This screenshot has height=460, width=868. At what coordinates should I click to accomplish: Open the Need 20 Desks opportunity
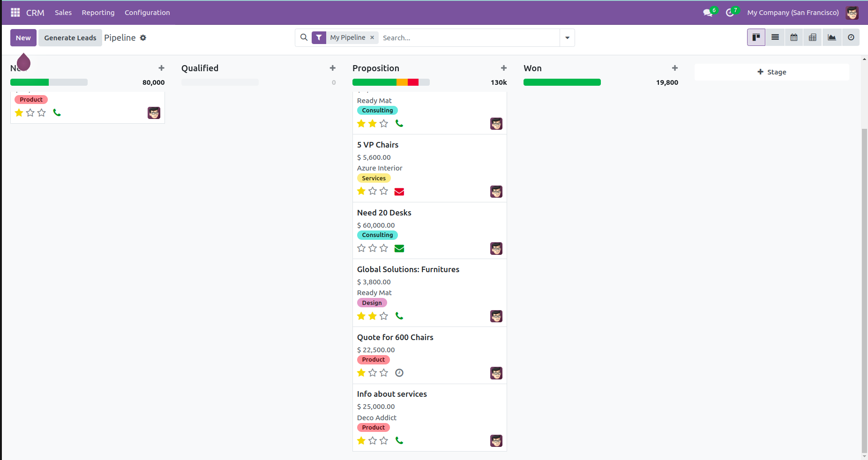[x=384, y=213]
